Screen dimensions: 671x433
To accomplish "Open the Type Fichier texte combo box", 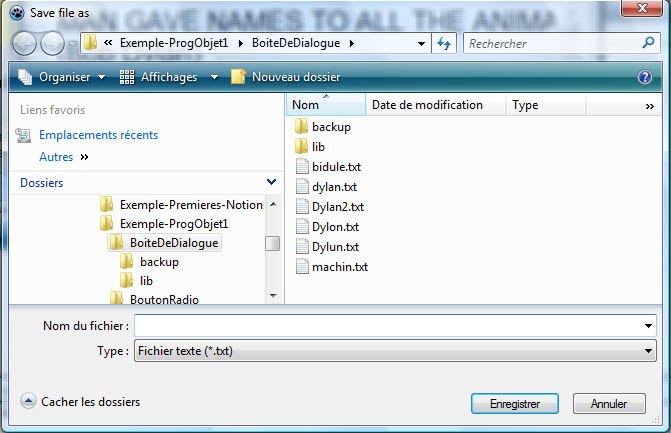I will pos(395,351).
